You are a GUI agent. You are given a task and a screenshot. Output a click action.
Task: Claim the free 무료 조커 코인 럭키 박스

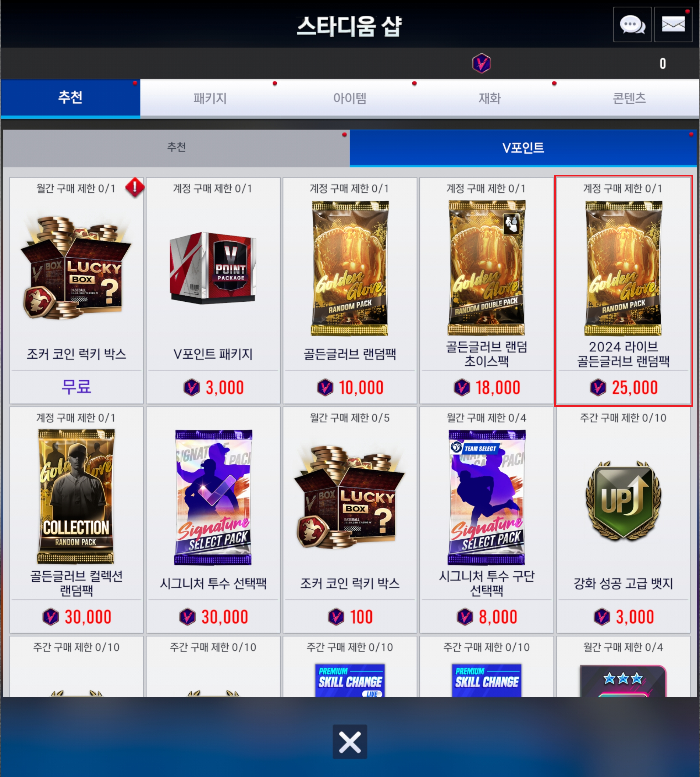(x=76, y=387)
